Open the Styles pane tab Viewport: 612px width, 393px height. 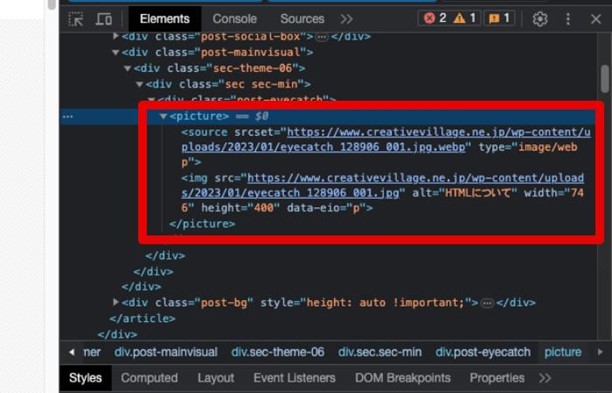coord(85,378)
